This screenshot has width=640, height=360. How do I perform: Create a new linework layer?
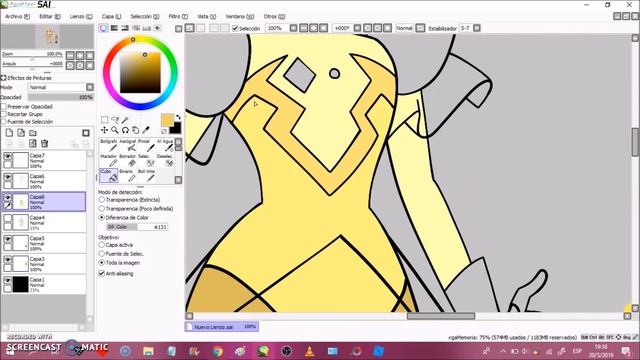pyautogui.click(x=21, y=133)
